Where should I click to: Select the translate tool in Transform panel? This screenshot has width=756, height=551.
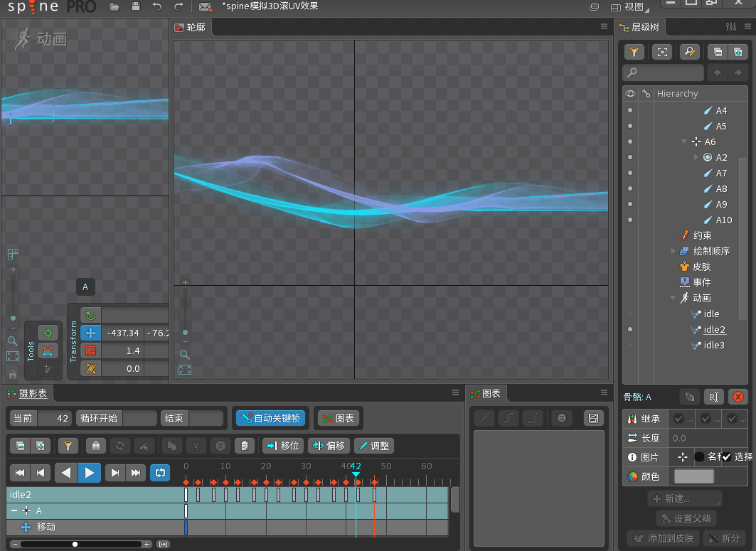tap(90, 333)
